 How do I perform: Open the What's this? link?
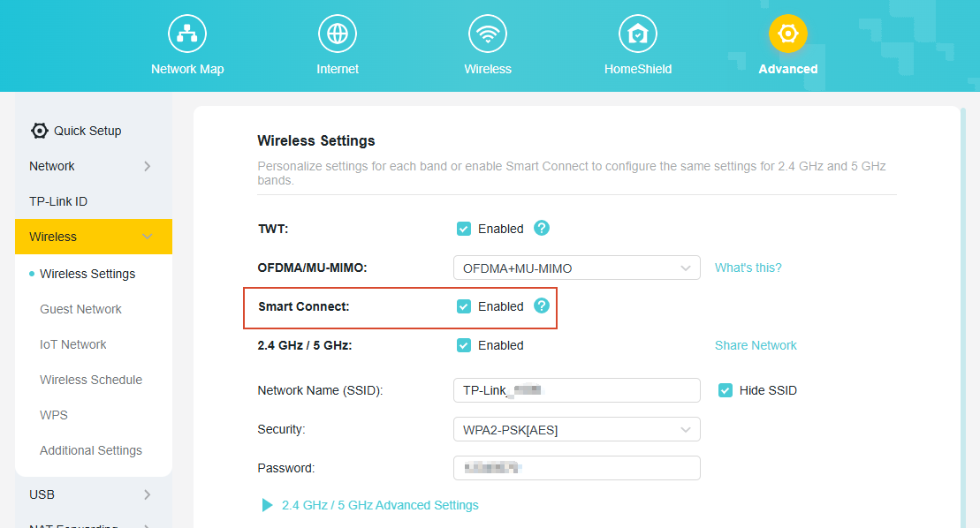748,267
